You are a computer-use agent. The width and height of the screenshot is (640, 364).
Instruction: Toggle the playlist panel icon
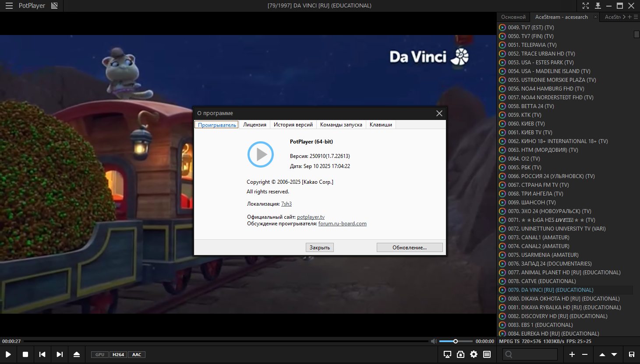pyautogui.click(x=487, y=354)
